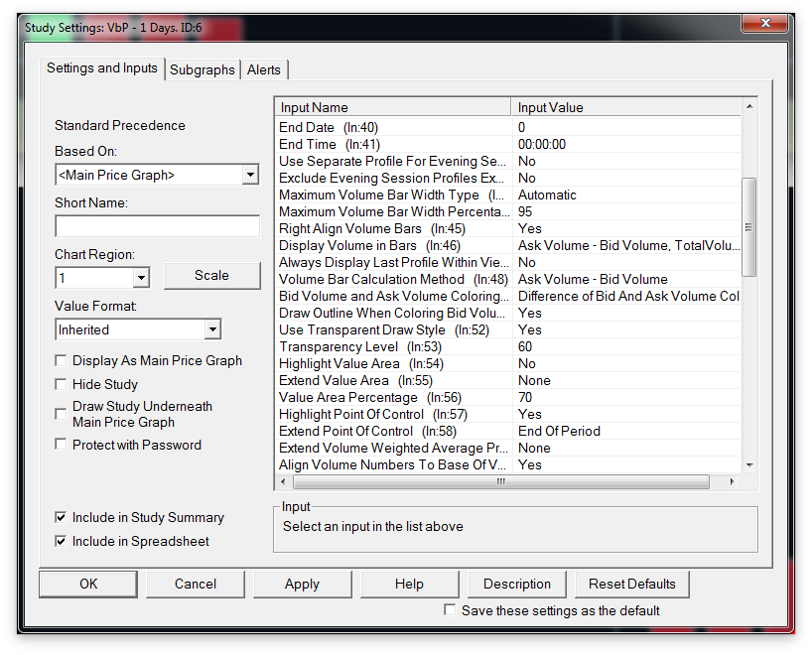This screenshot has height=655, width=812.
Task: Click the horizontal scroll left arrow
Action: click(x=283, y=481)
